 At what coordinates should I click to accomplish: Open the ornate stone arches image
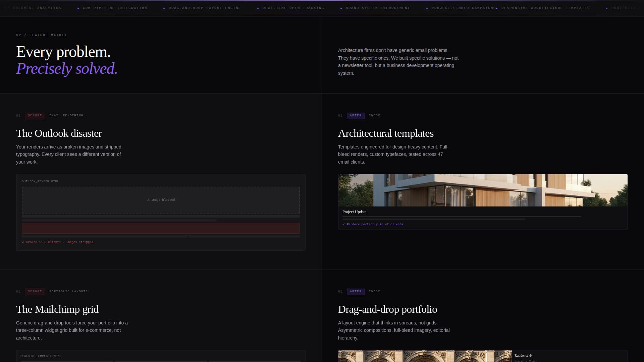pos(425,356)
